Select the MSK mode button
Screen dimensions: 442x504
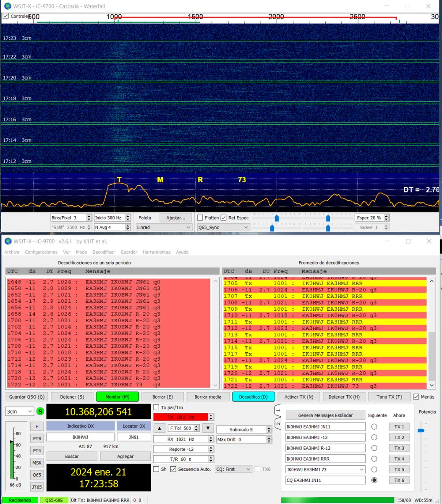[37, 463]
